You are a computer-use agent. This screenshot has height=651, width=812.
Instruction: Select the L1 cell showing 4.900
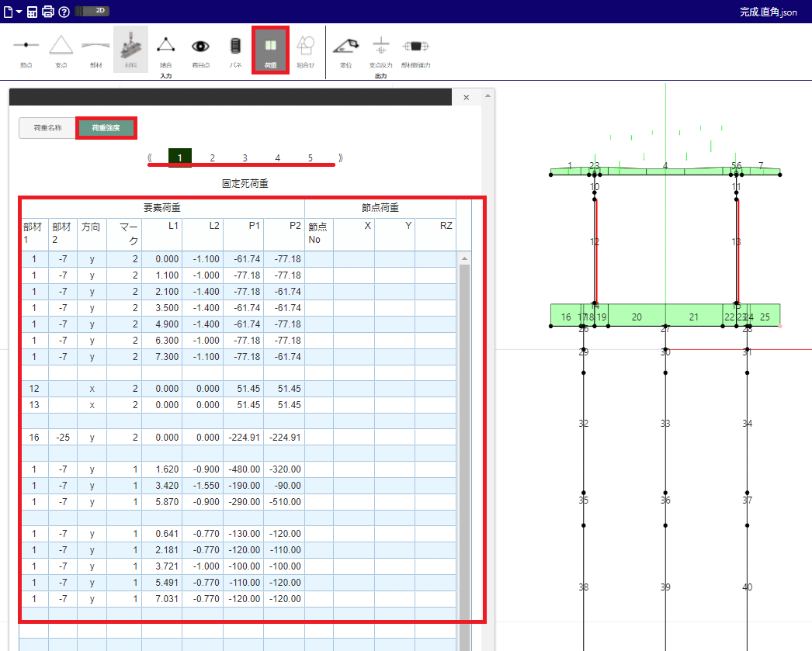162,324
